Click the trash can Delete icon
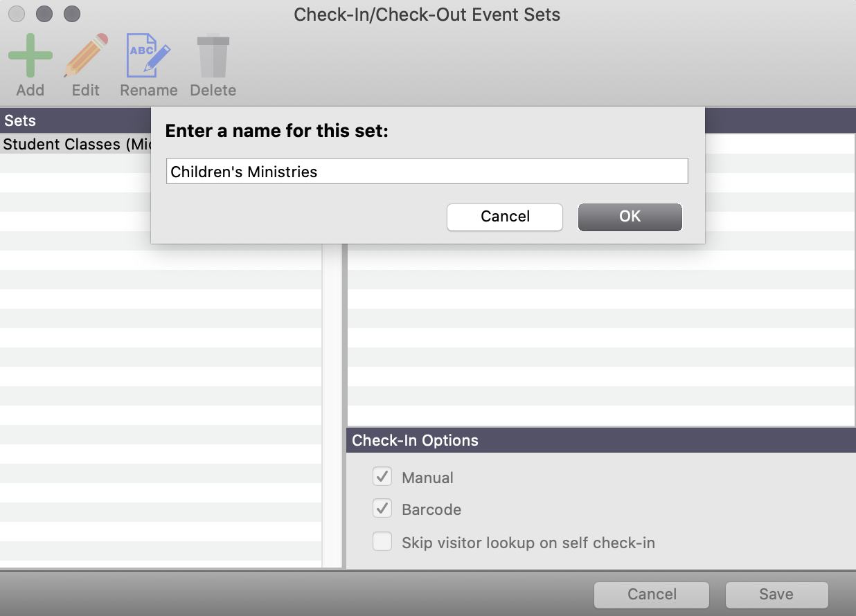 coord(213,52)
